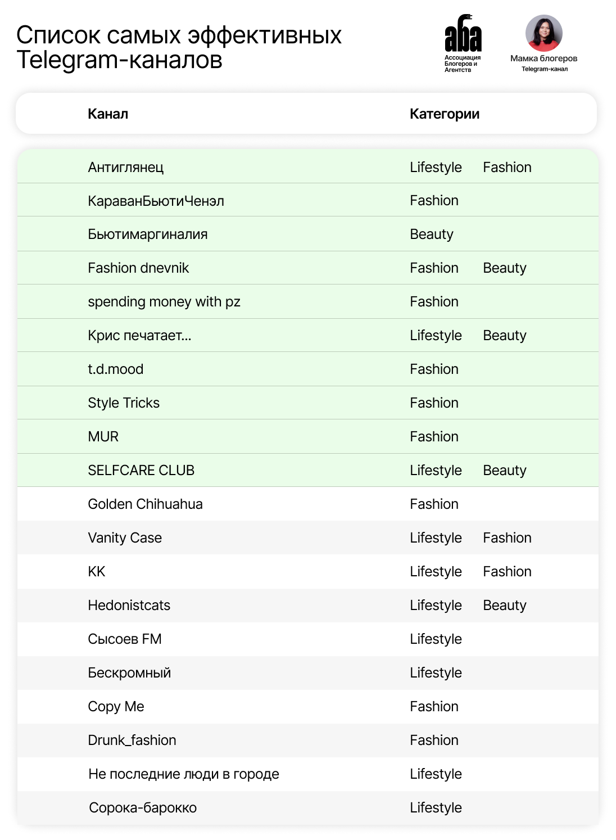Click the Fashion dnevnik channel name
This screenshot has width=616, height=840.
[x=138, y=268]
